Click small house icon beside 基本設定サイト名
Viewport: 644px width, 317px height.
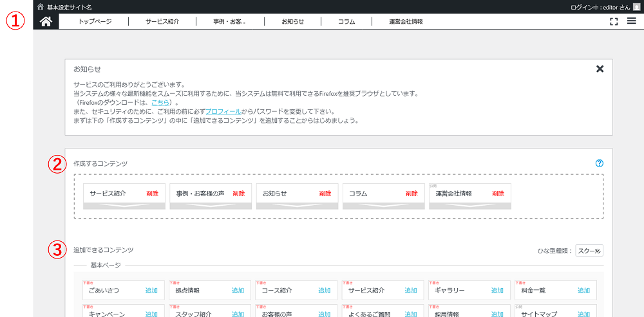pos(41,6)
